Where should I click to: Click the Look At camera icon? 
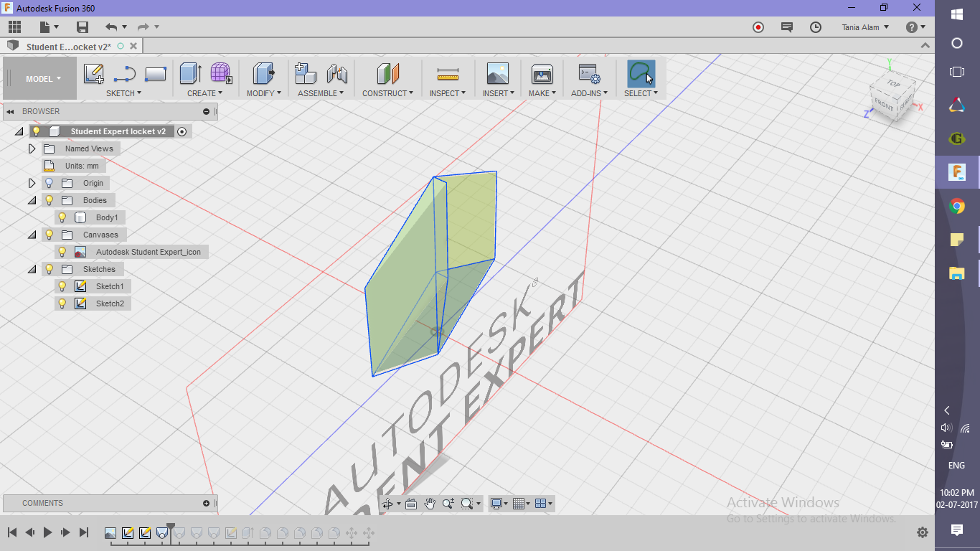(x=411, y=504)
